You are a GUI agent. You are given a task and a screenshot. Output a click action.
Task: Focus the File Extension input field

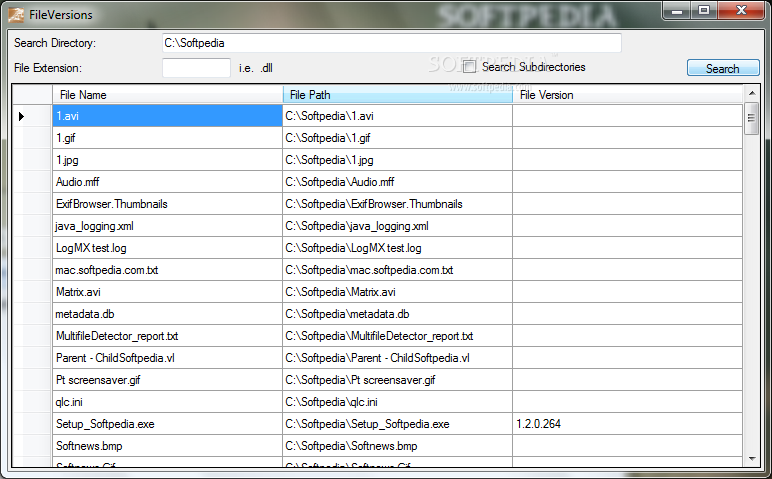coord(196,68)
